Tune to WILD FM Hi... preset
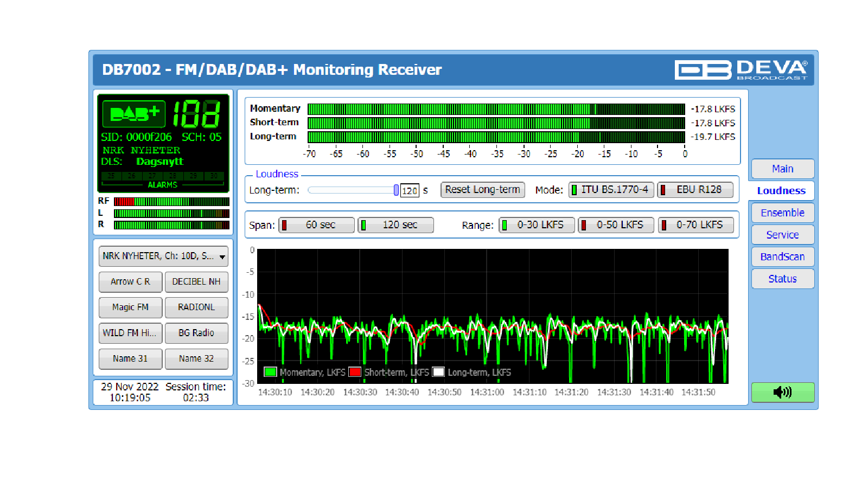This screenshot has height=488, width=868. [x=130, y=333]
